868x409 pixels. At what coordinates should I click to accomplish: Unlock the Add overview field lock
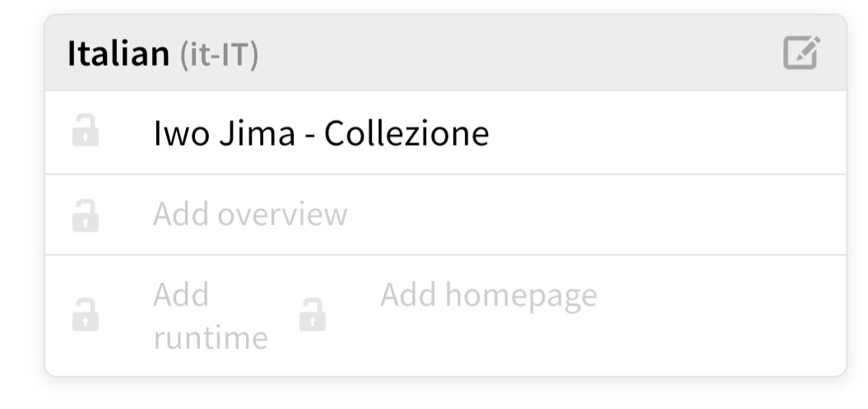click(85, 216)
